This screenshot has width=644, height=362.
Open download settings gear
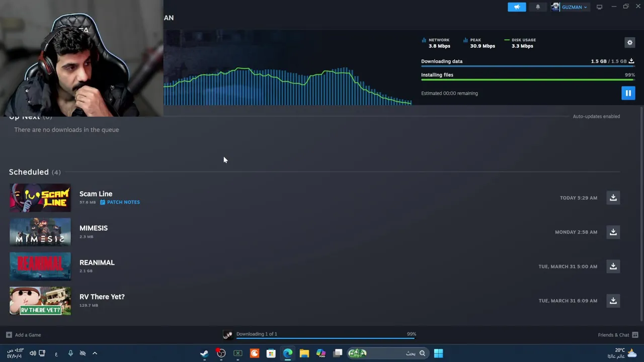(x=629, y=43)
